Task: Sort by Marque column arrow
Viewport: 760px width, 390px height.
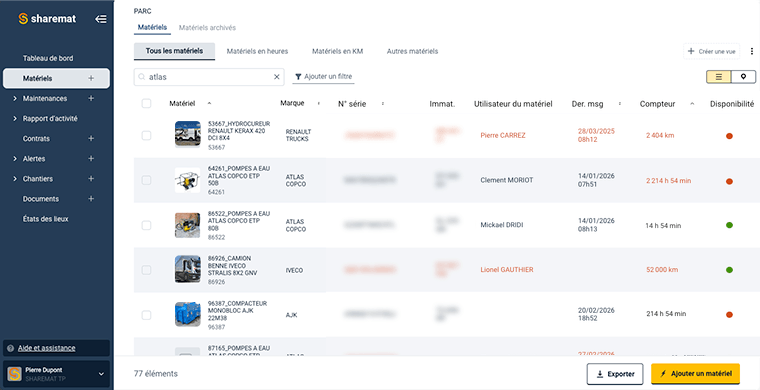Action: click(x=318, y=103)
